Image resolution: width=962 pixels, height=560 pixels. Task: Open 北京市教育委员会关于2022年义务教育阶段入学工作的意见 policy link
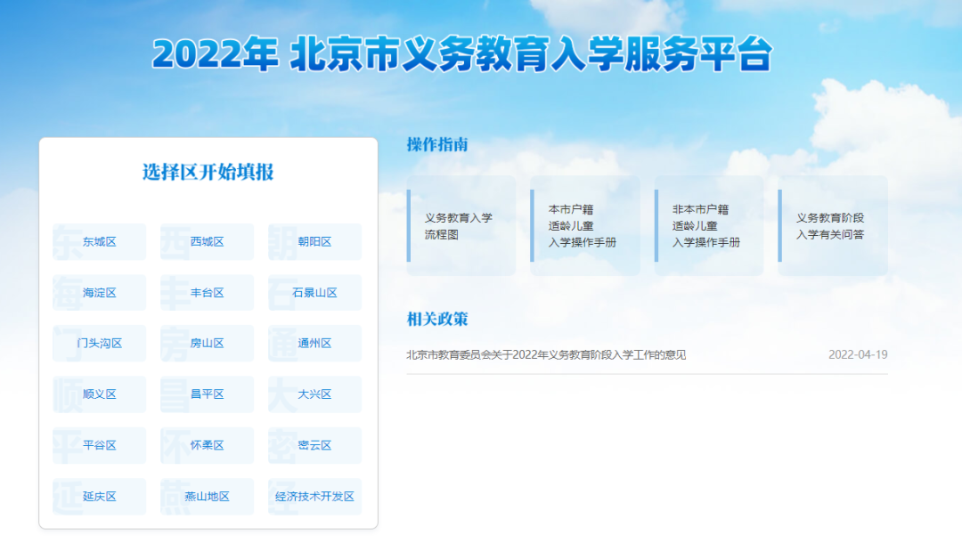click(546, 354)
